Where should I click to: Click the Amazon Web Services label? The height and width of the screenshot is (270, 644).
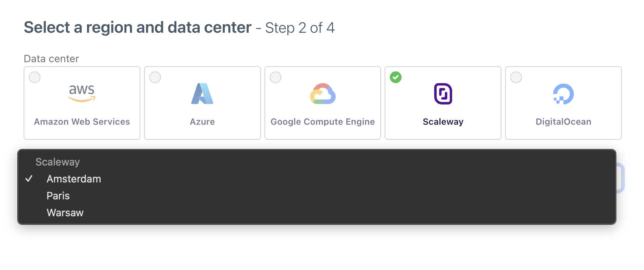pos(82,122)
